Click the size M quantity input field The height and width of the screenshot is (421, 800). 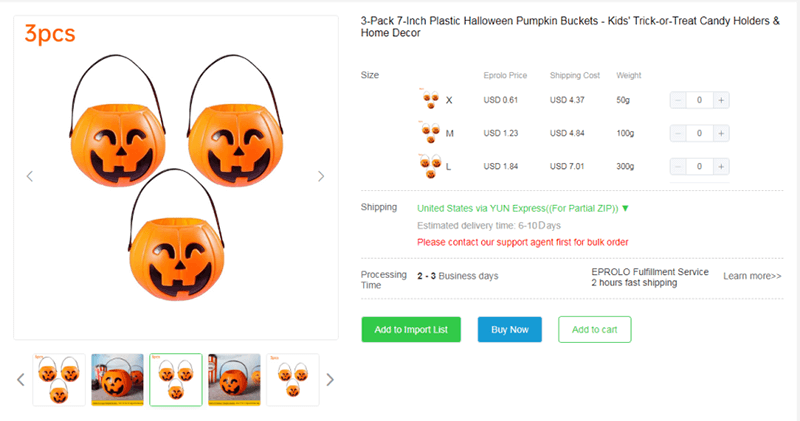700,133
